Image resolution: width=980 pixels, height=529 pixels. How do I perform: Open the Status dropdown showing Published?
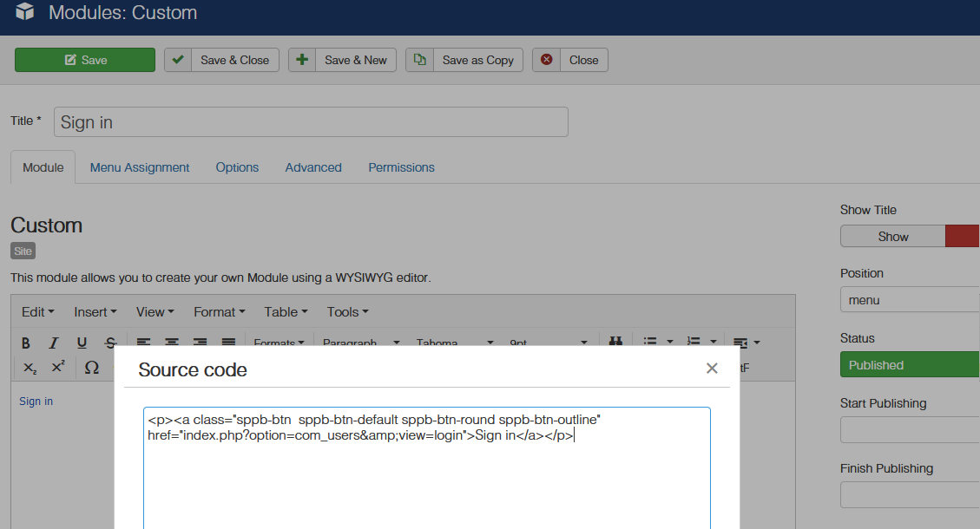tap(909, 365)
